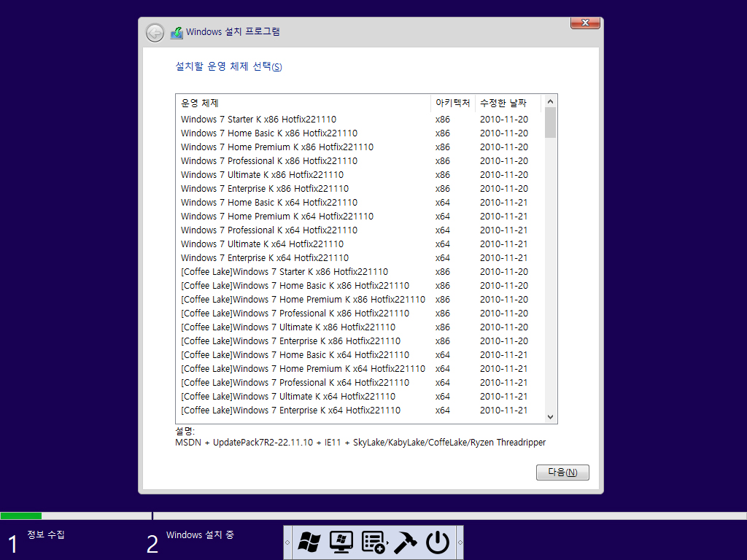Viewport: 747px width, 560px height.
Task: Select [Coffee Lake]Windows 7 Professional K x86 row
Action: 359,313
